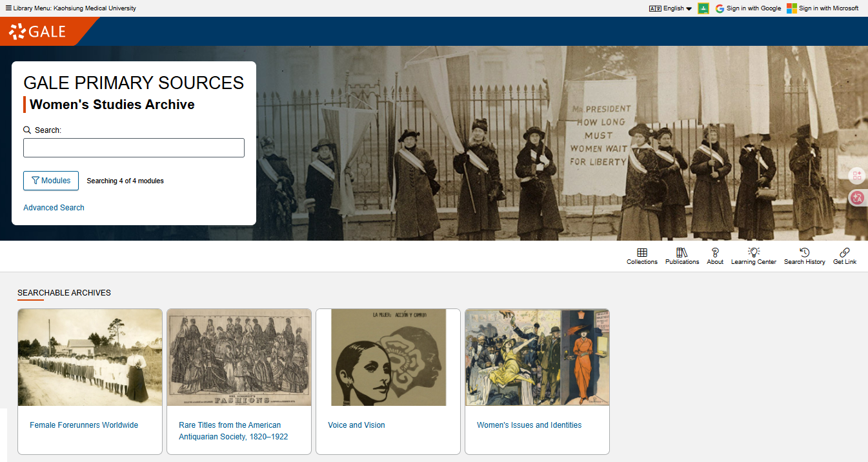Sign in with Google
The image size is (868, 462).
click(754, 8)
